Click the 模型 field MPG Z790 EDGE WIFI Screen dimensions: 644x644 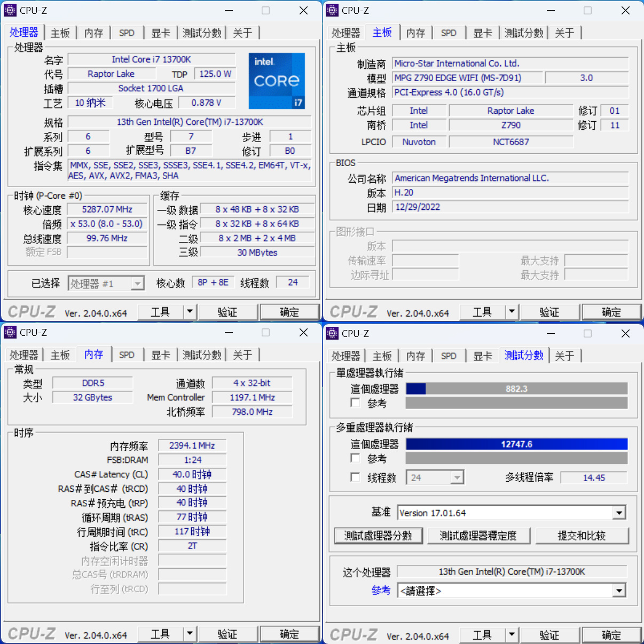pyautogui.click(x=468, y=77)
